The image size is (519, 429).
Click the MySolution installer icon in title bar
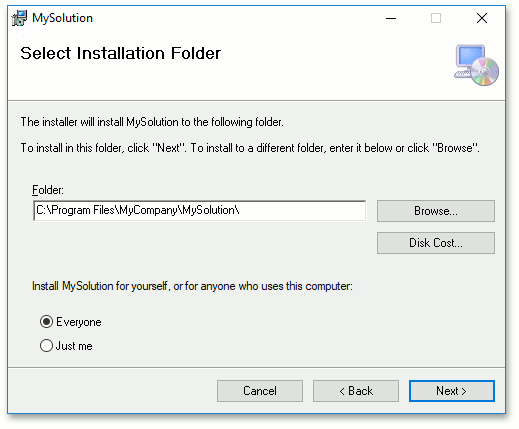click(x=19, y=18)
